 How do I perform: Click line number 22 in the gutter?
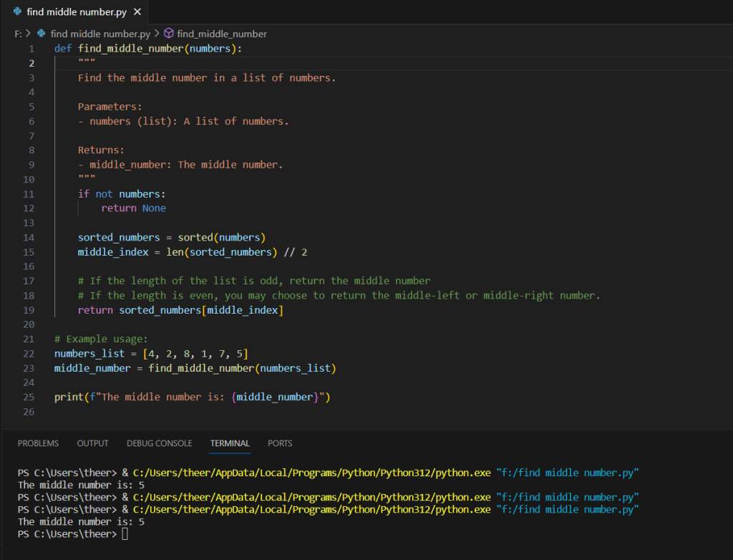[29, 354]
